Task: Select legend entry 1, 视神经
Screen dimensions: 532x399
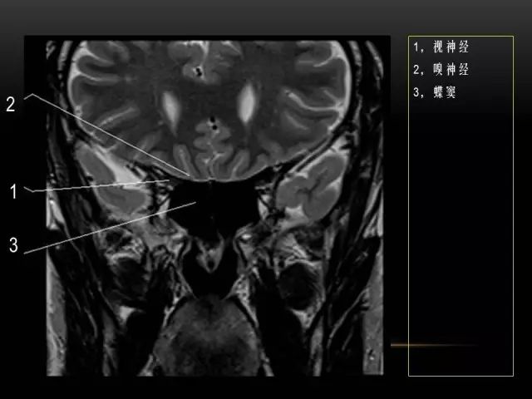Action: point(441,47)
